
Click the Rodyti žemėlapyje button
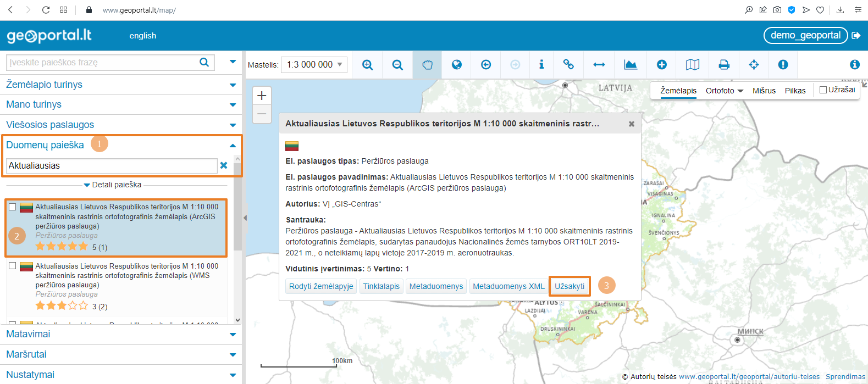(321, 286)
